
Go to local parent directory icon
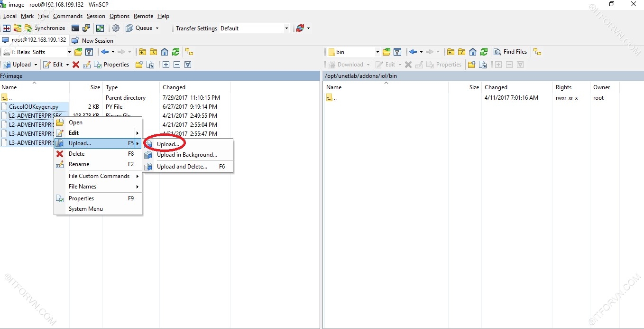[142, 52]
